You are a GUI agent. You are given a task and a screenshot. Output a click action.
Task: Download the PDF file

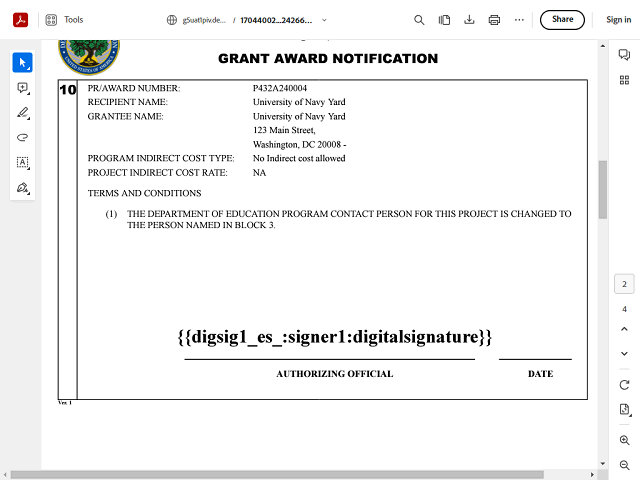pyautogui.click(x=469, y=20)
